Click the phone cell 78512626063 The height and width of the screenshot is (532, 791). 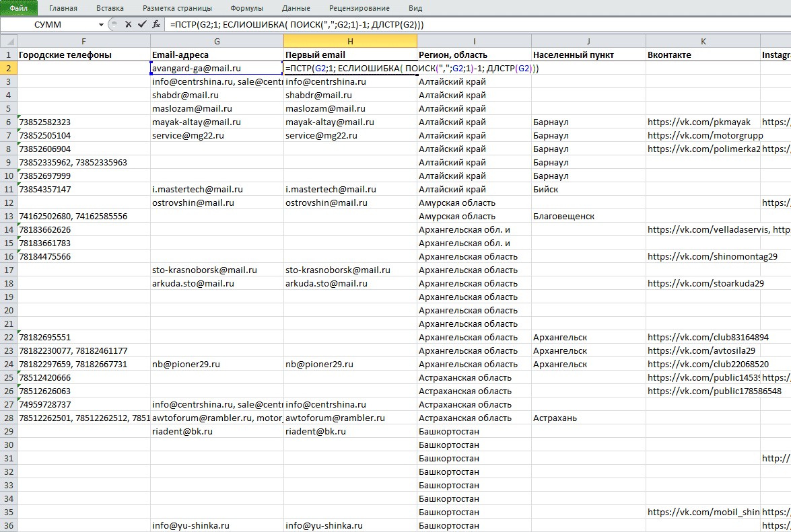(83, 391)
